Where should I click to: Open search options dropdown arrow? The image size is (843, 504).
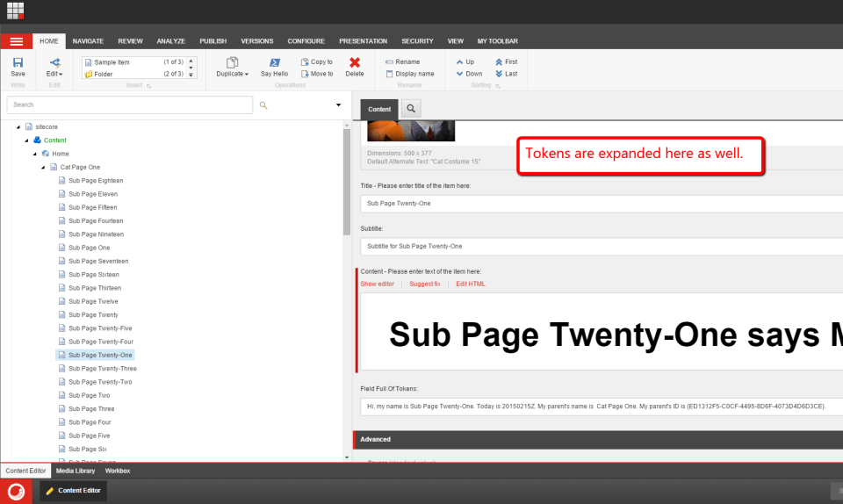(339, 105)
